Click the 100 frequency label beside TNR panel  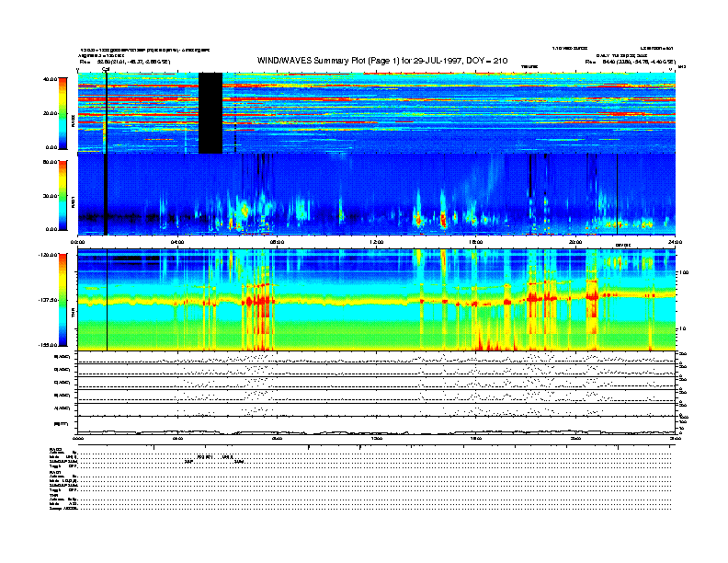pos(684,272)
